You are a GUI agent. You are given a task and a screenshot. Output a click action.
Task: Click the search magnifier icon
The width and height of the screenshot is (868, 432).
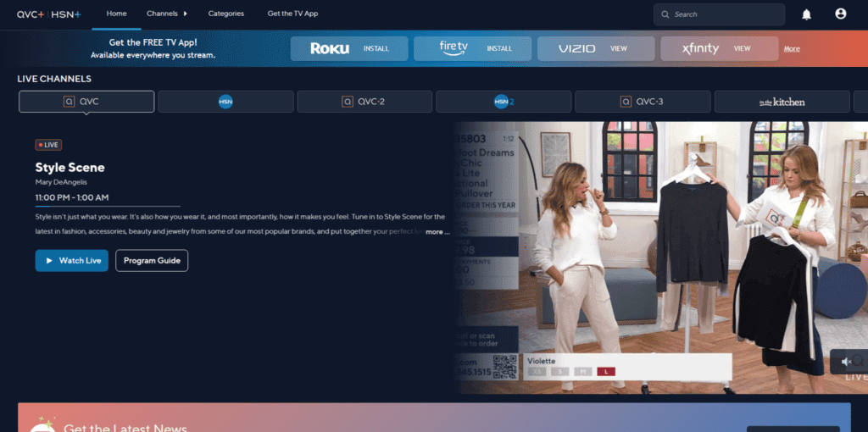[665, 14]
